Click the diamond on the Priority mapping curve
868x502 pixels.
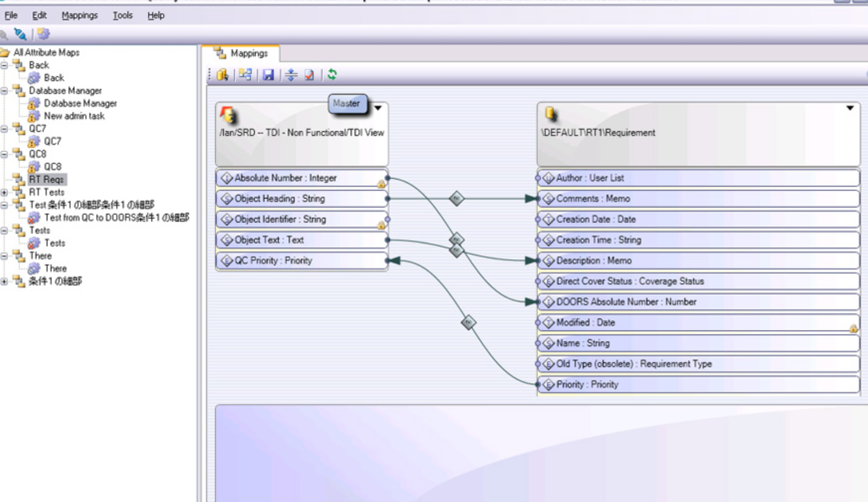468,323
